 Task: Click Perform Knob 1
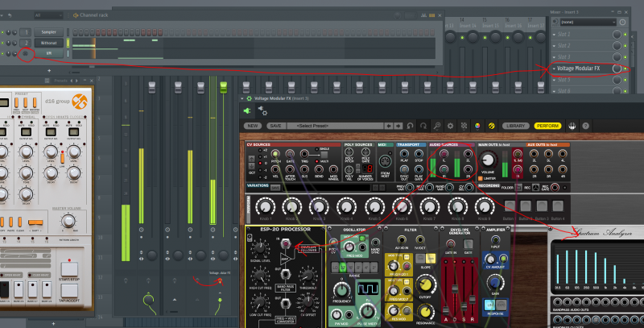click(266, 207)
